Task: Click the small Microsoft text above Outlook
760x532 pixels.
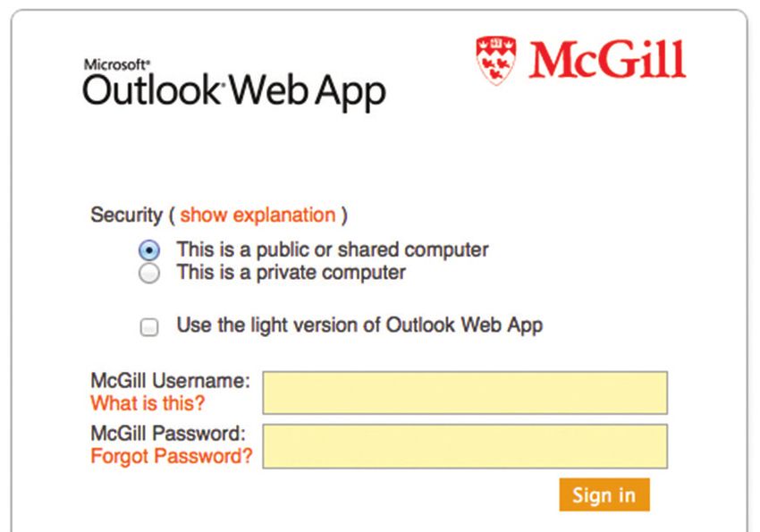Action: click(x=116, y=64)
